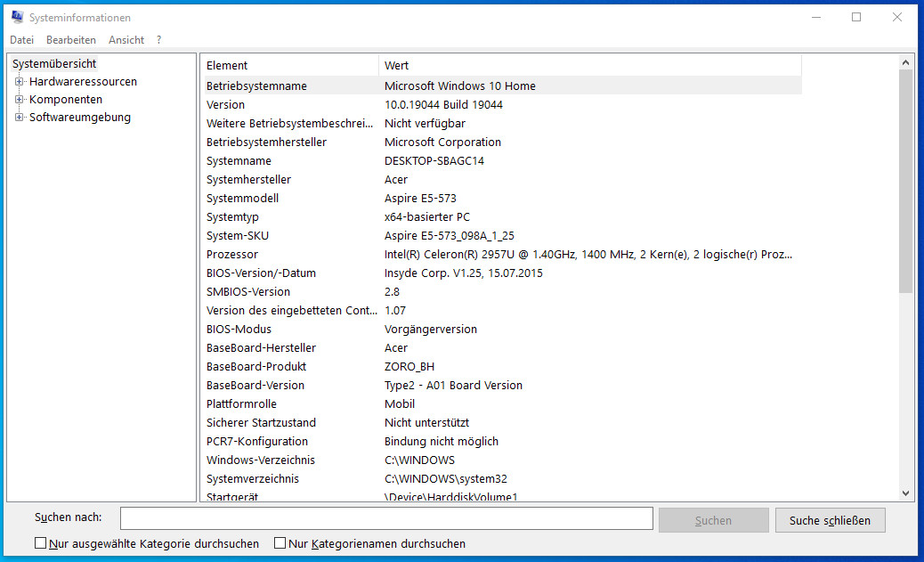924x562 pixels.
Task: Click value 'Insyde Corp. V1.25, 15.07.2015'
Action: [463, 273]
